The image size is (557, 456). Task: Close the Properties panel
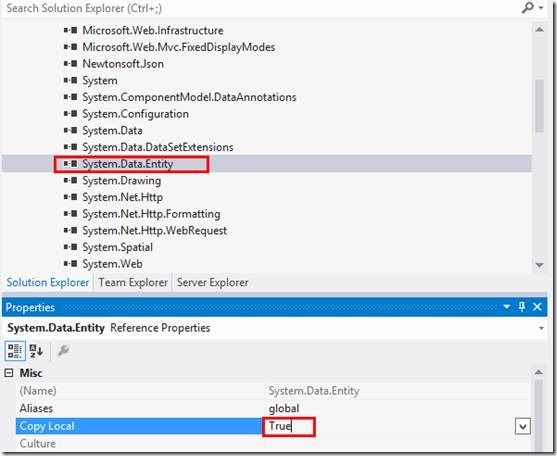click(x=537, y=306)
